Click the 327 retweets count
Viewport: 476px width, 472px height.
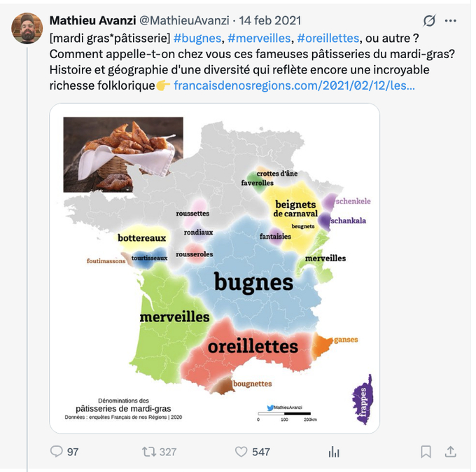(168, 452)
